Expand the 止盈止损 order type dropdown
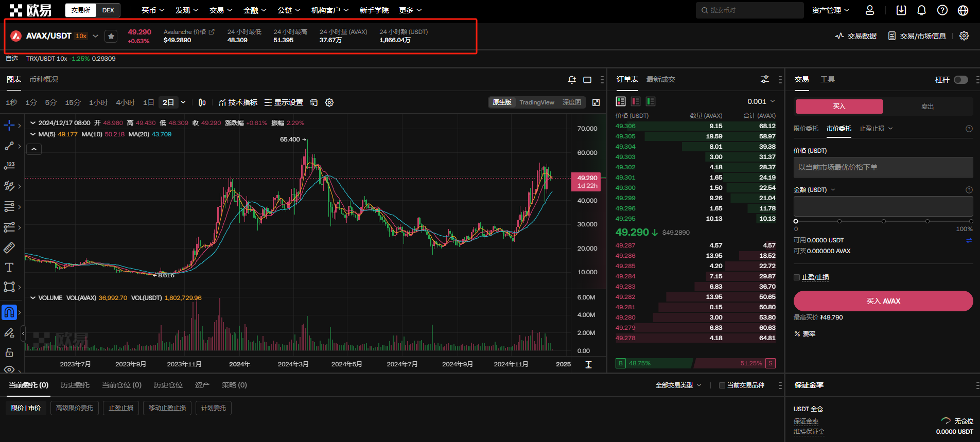980x442 pixels. point(876,129)
